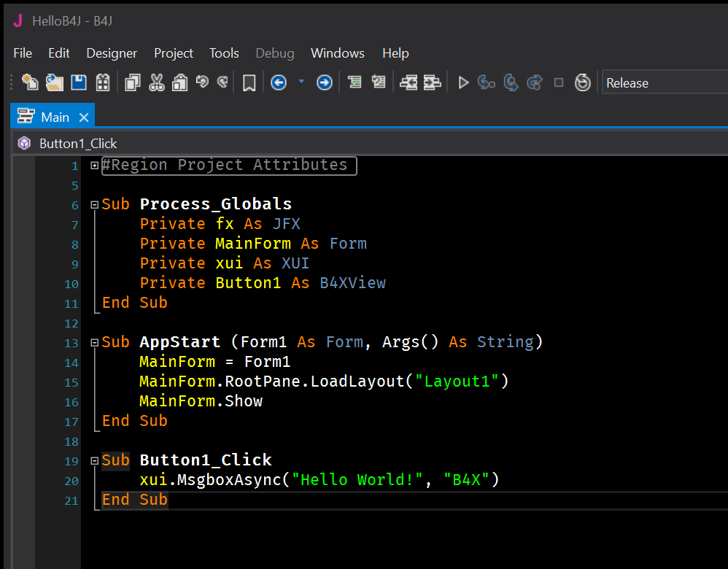Open the File menu
The width and height of the screenshot is (728, 569).
coord(23,53)
